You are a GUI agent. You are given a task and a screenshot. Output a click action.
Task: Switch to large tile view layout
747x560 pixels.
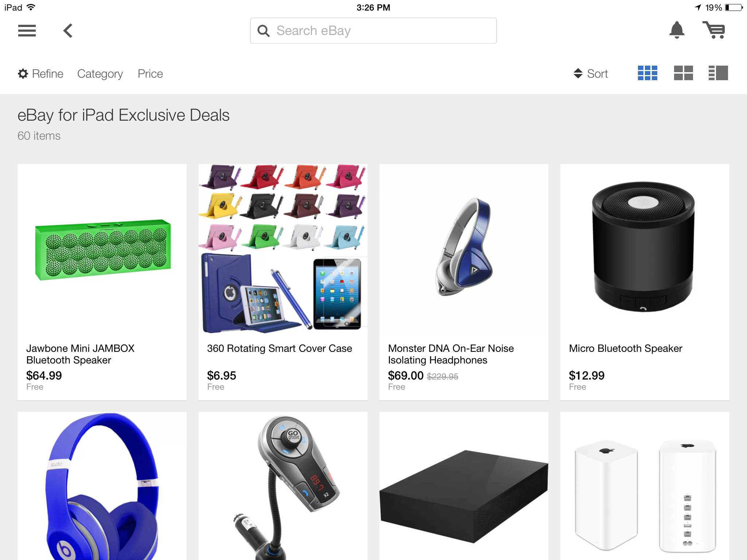point(683,73)
